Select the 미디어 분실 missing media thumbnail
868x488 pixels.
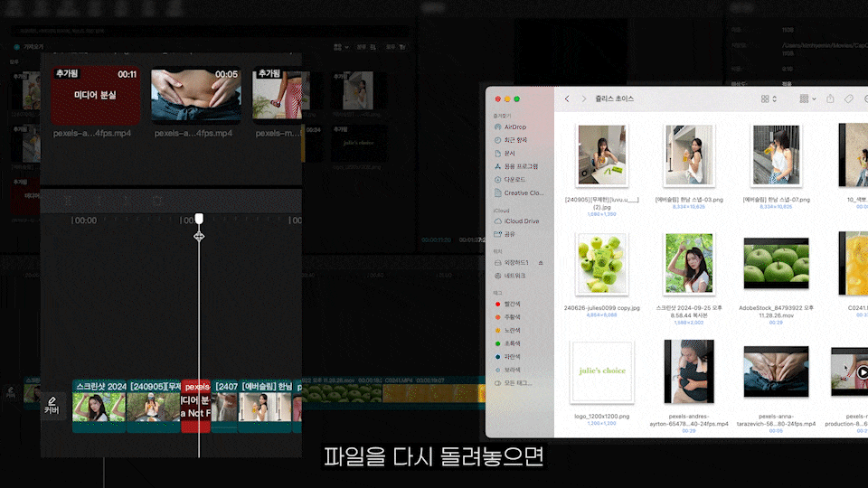point(95,95)
